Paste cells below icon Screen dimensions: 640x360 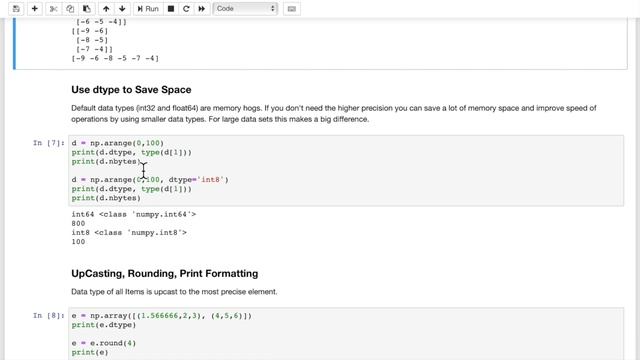(87, 9)
